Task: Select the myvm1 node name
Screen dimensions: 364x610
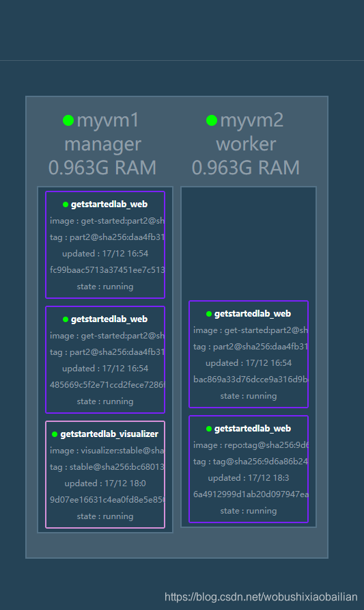Action: tap(108, 120)
